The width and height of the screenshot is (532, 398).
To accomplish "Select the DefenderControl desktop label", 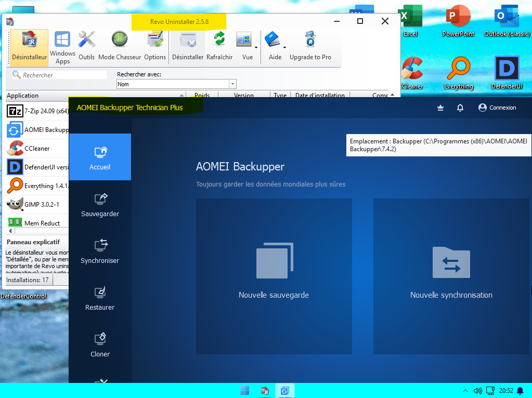I will point(23,296).
